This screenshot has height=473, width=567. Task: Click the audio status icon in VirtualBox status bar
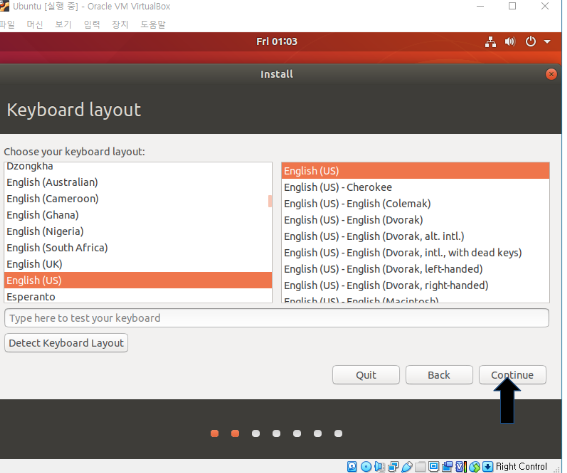379,466
